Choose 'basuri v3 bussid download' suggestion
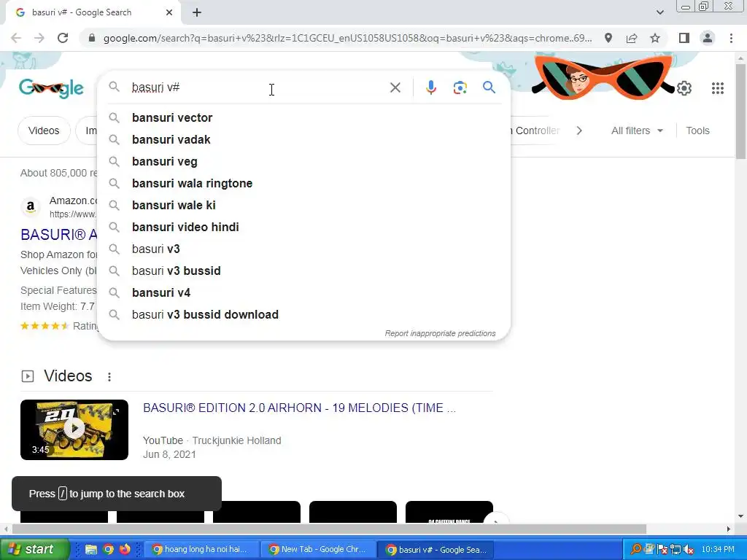The width and height of the screenshot is (747, 560). 303,315
